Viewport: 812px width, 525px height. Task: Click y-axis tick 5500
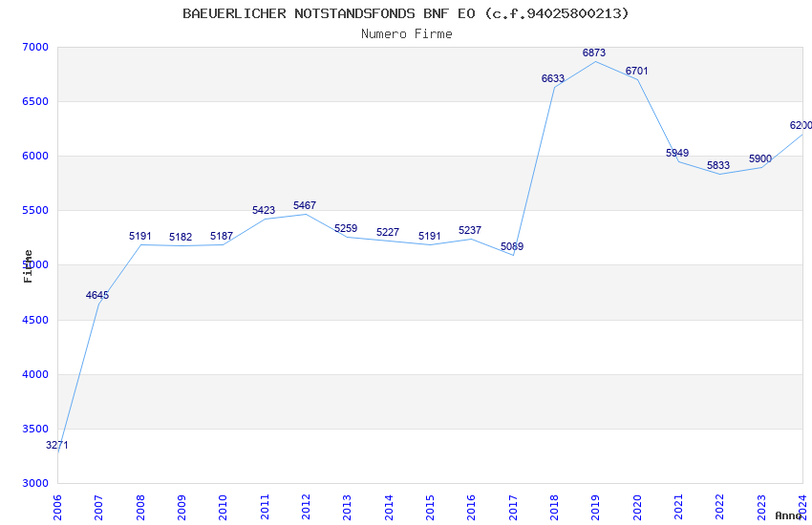pos(35,211)
